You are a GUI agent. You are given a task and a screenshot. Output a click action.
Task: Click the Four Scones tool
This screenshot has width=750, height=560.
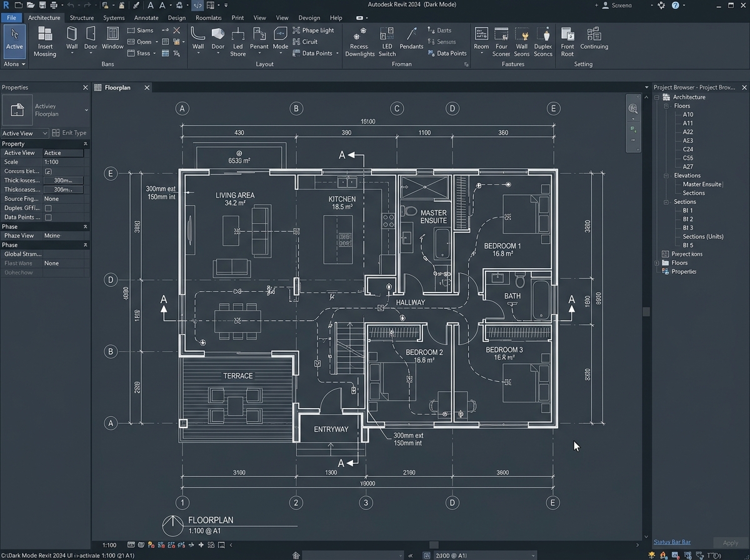(501, 41)
